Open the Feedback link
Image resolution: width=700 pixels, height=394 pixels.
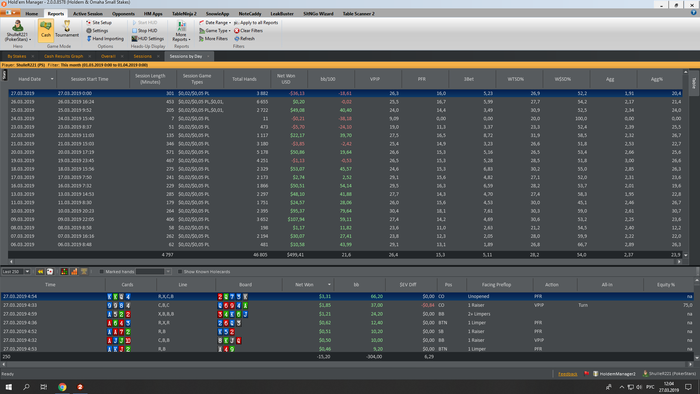[x=567, y=374]
